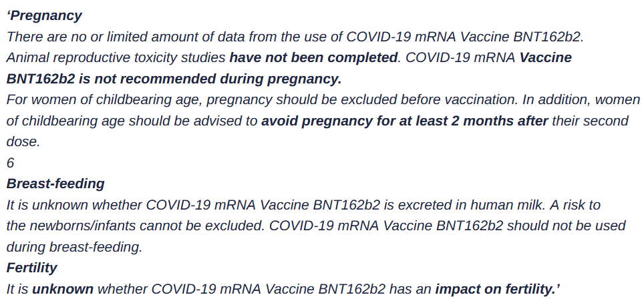
Task: Click the words 'Animal reproductive toxicity studies'
Action: (116, 57)
